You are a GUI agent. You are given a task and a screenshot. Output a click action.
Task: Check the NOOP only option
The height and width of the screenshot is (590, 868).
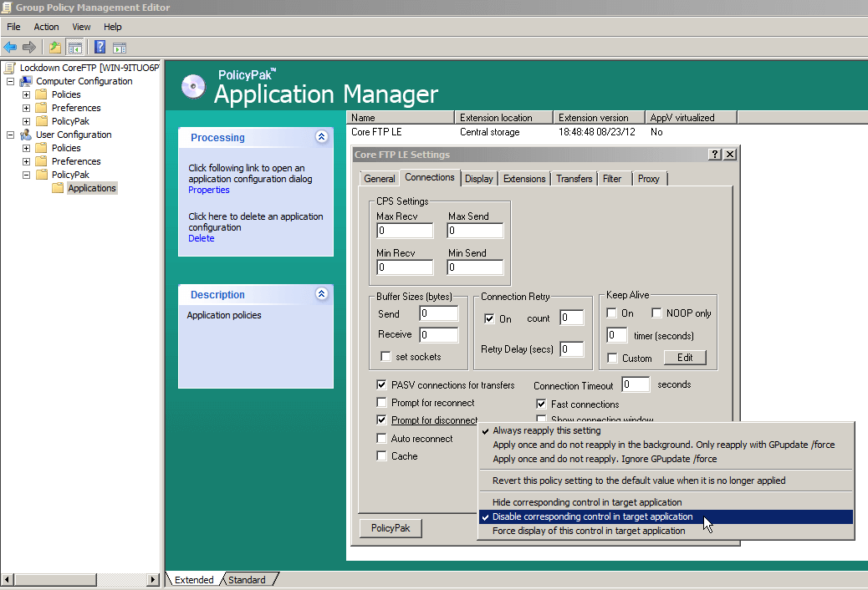[656, 313]
